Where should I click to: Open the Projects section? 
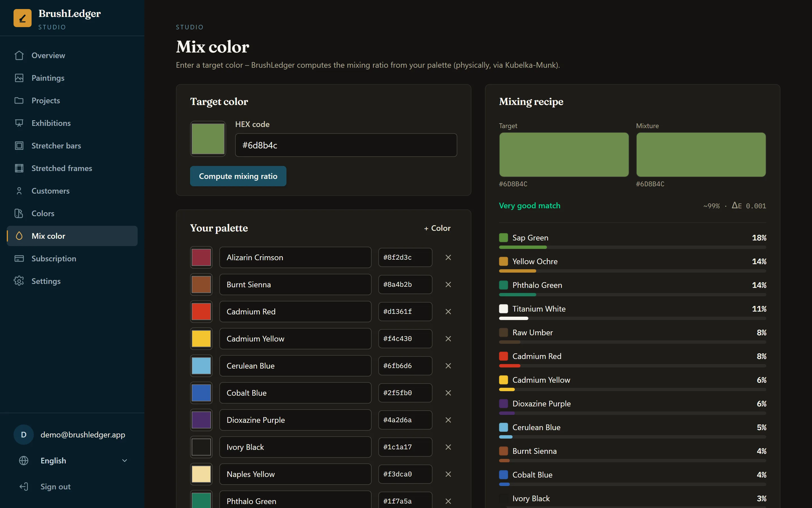pyautogui.click(x=72, y=100)
